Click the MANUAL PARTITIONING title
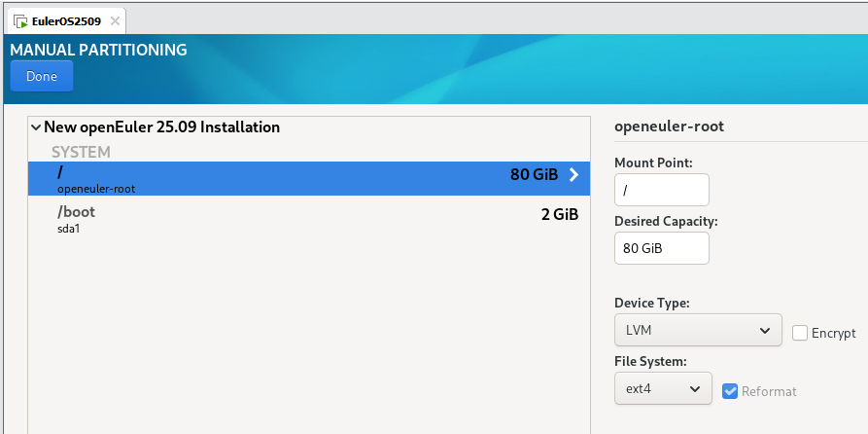This screenshot has width=868, height=434. [x=98, y=50]
